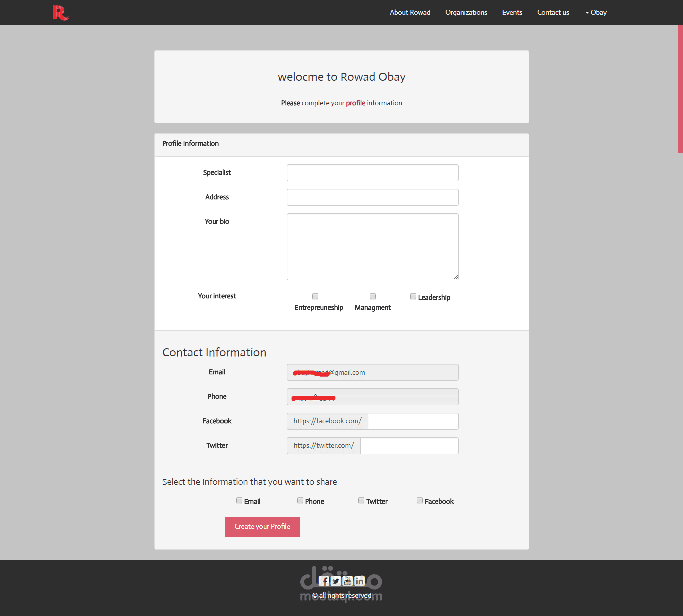Image resolution: width=683 pixels, height=616 pixels.
Task: Click the Twitter username input
Action: 409,446
